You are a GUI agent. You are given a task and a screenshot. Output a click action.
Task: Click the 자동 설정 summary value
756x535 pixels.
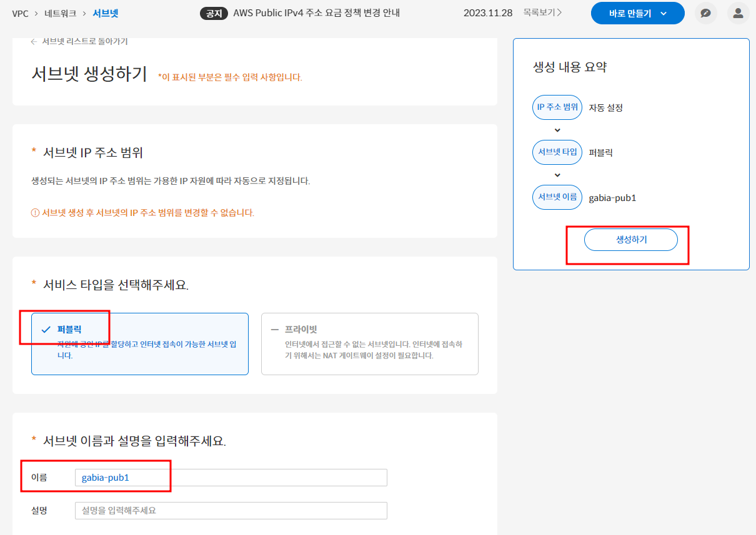click(x=606, y=107)
